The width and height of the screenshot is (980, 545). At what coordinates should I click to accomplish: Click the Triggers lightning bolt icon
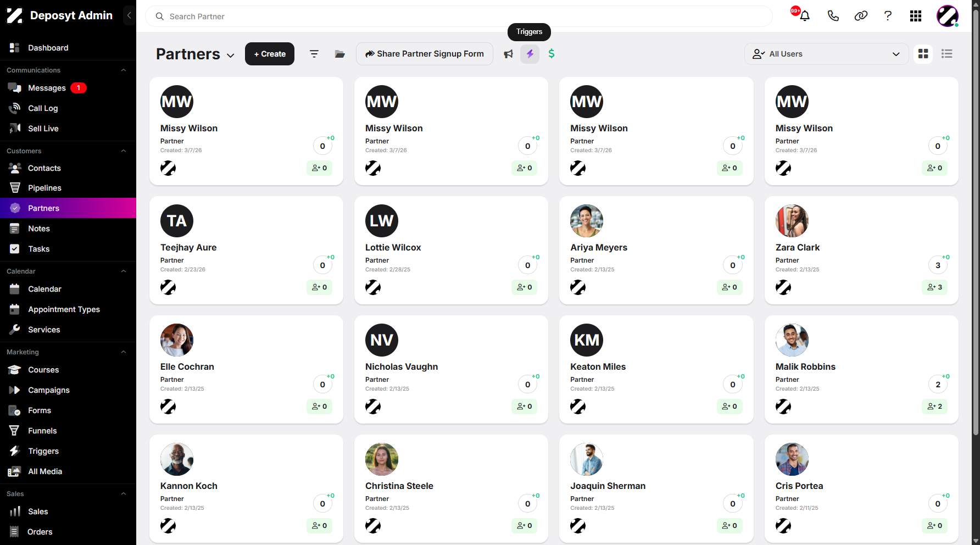530,54
